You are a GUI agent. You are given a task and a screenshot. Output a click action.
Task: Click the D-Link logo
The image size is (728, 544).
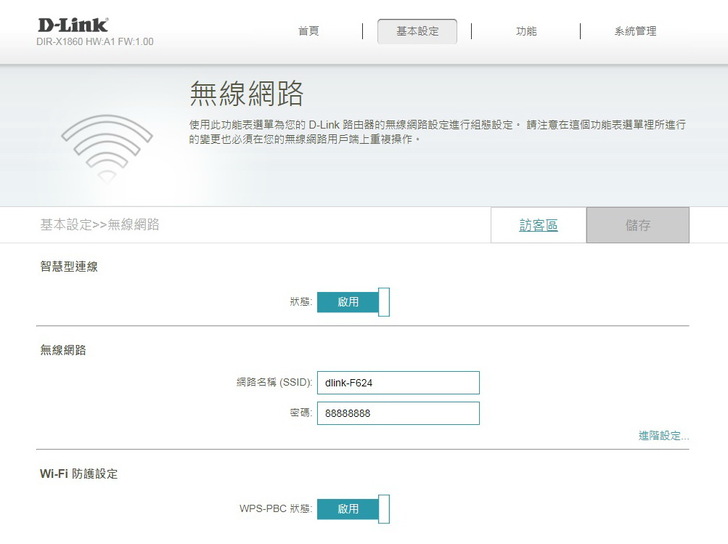(x=74, y=24)
